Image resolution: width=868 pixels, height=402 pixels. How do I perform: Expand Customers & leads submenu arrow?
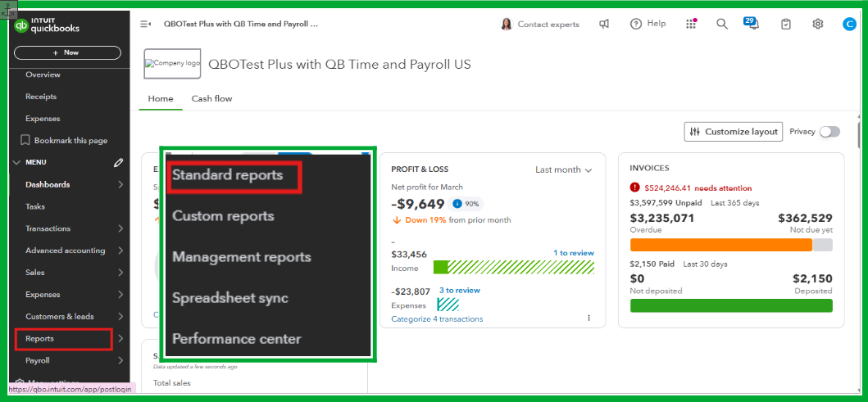click(x=120, y=317)
